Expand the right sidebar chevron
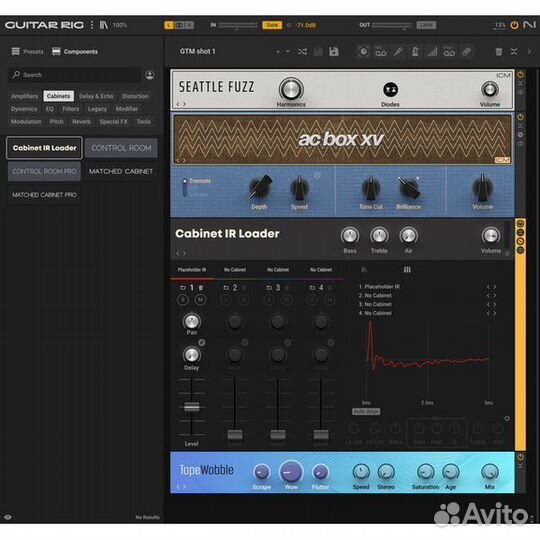Screen dimensions: 540x540 tap(529, 52)
